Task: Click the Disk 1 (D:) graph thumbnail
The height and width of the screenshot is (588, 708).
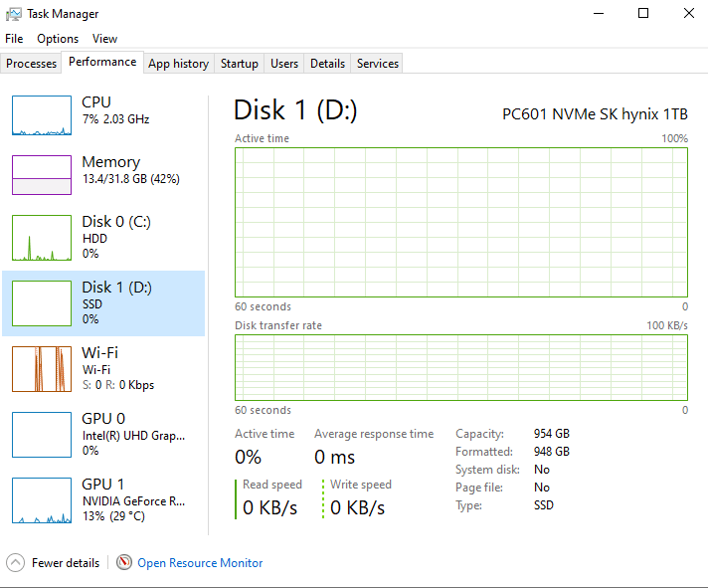Action: pos(42,303)
